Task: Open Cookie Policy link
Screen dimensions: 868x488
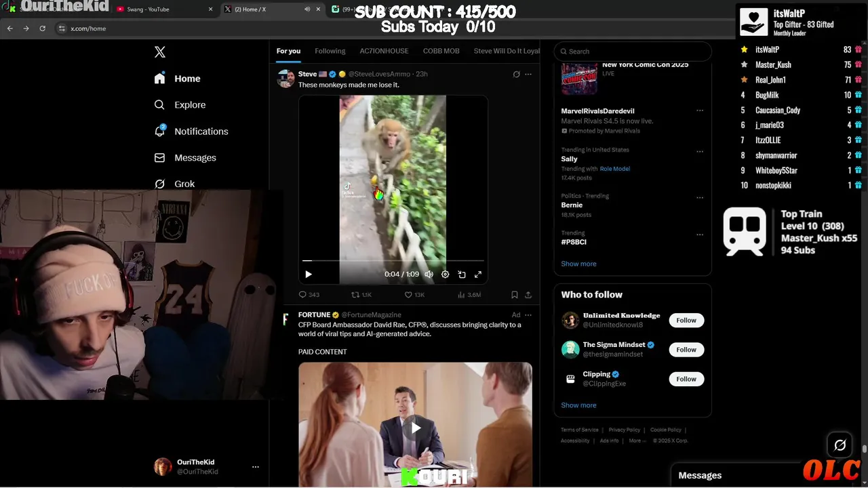Action: click(x=666, y=430)
